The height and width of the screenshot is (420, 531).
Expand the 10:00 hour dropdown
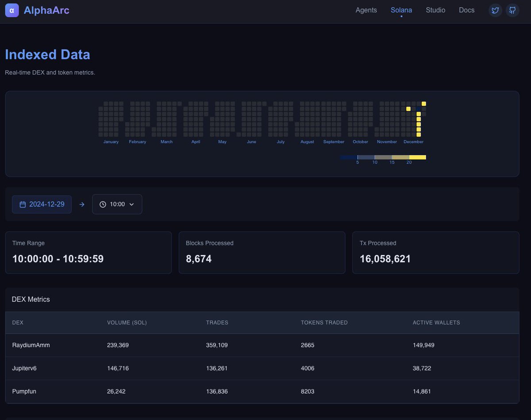117,204
